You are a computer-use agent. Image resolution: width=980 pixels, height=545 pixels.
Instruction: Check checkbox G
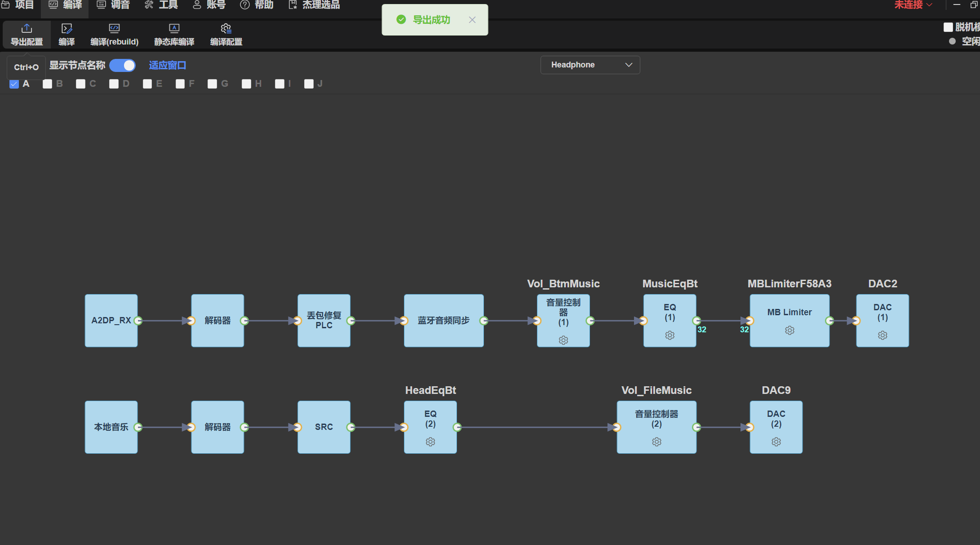click(212, 84)
